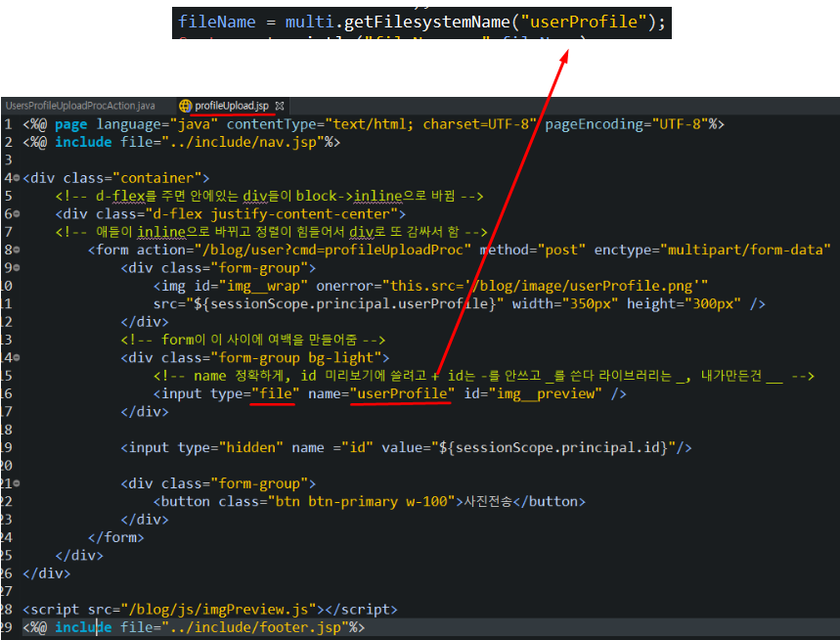Click the form 여백 comment on line 13
The image size is (840, 640).
coord(253,340)
